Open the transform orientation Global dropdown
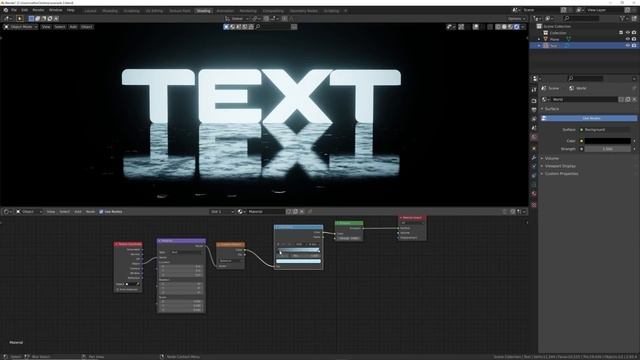 click(x=237, y=19)
